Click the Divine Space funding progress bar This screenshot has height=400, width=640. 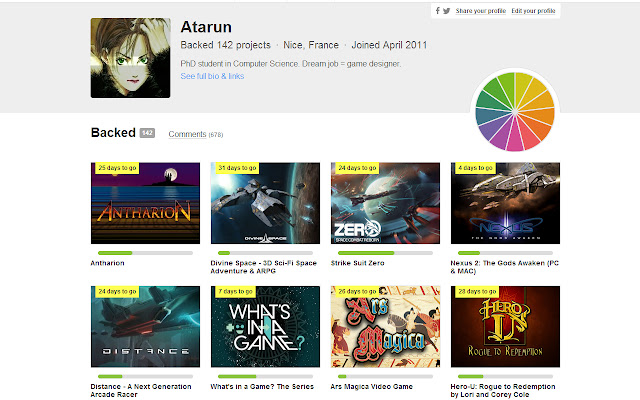(x=265, y=253)
